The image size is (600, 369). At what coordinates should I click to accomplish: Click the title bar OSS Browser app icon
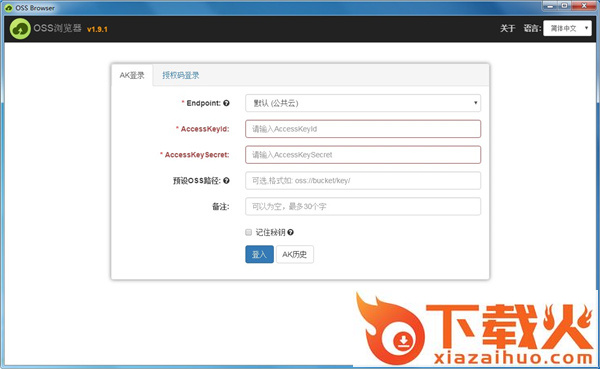pyautogui.click(x=8, y=8)
